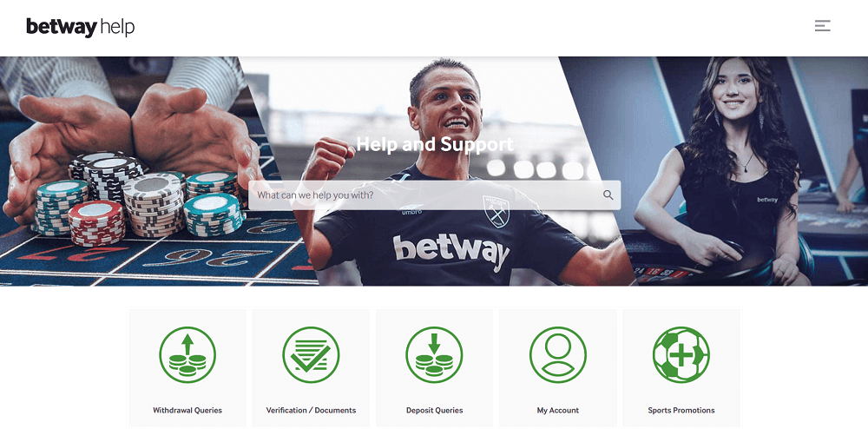Select the Sports Promotions football icon
Viewport: 868px width, 429px height.
pyautogui.click(x=681, y=355)
